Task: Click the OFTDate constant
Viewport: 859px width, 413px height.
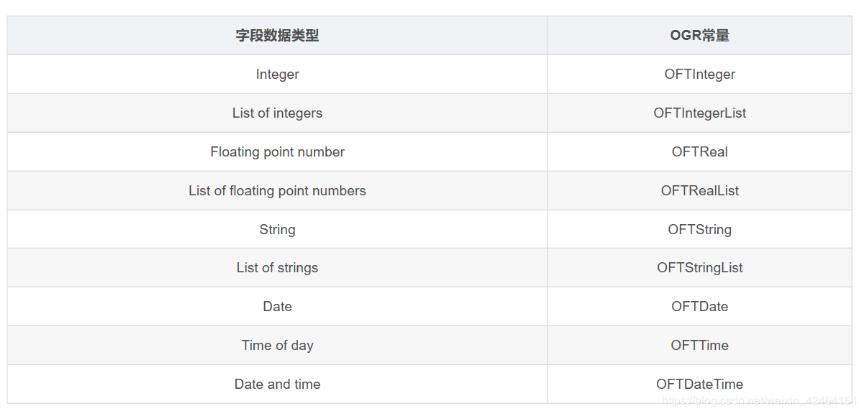Action: point(699,306)
